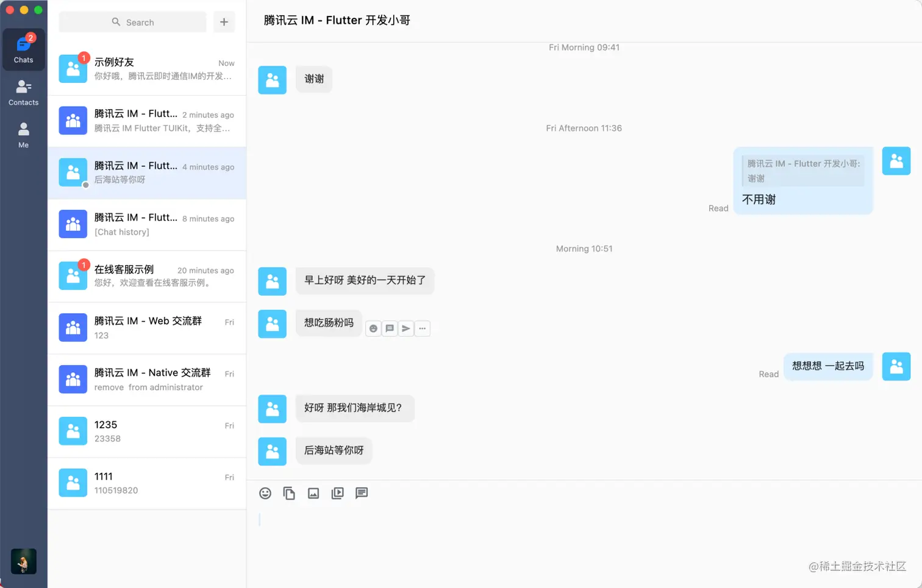Screen dimensions: 922x588
Task: Click the send file icon in input toolbar
Action: [x=289, y=493]
